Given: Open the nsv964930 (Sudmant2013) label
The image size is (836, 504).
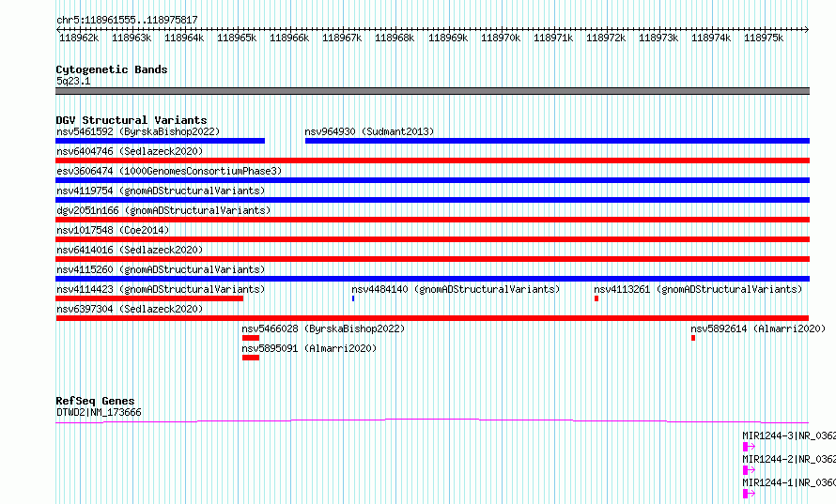Looking at the screenshot, I should click(369, 131).
